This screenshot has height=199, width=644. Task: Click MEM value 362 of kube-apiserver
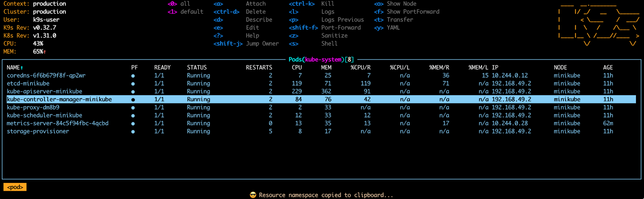pos(326,91)
